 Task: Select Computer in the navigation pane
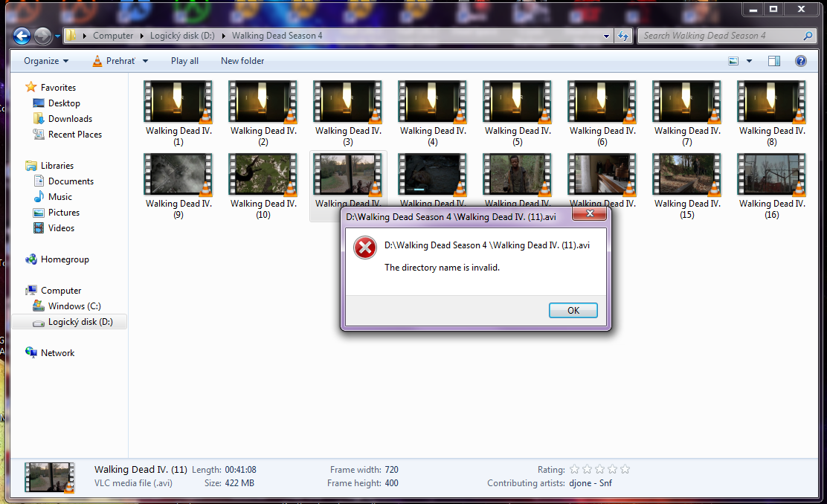pos(54,291)
